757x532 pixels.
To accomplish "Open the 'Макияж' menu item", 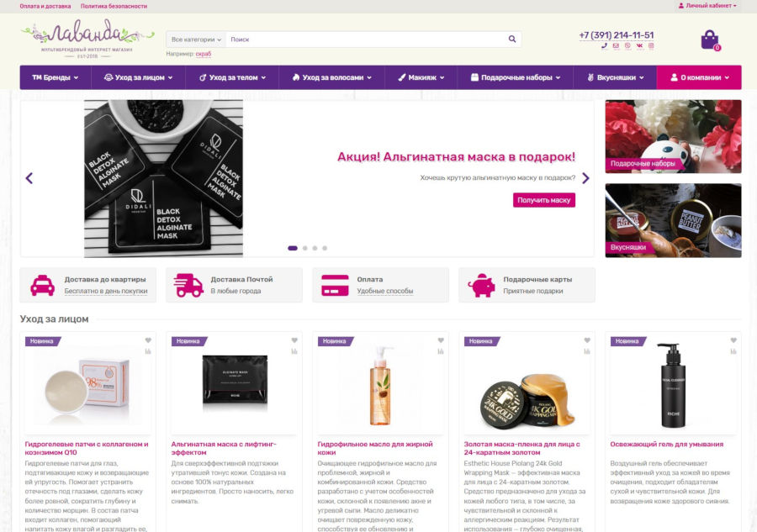I will coord(421,77).
